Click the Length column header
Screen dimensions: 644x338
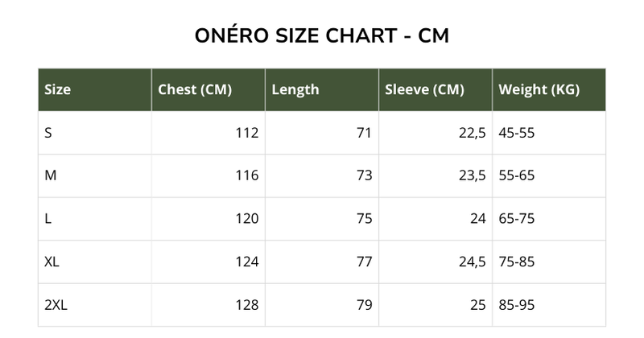(295, 90)
